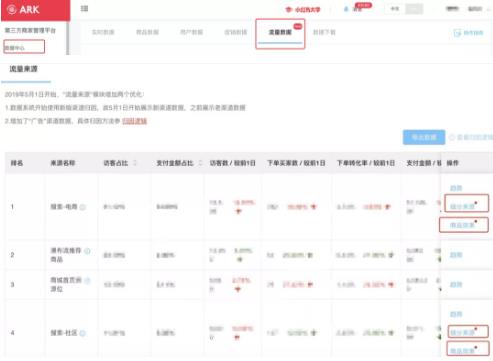
Task: Sort table by 访客占比 column
Action: [x=135, y=163]
